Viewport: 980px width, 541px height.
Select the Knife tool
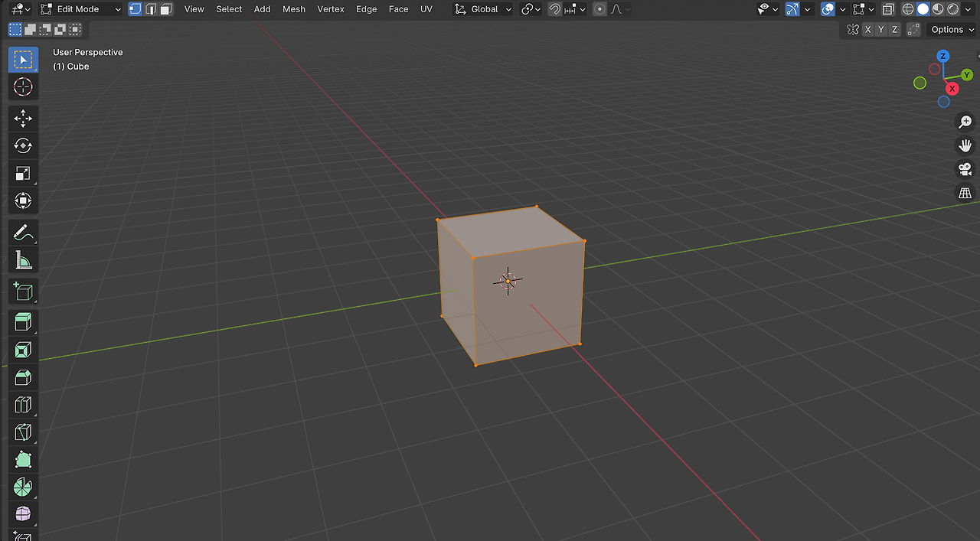[23, 432]
